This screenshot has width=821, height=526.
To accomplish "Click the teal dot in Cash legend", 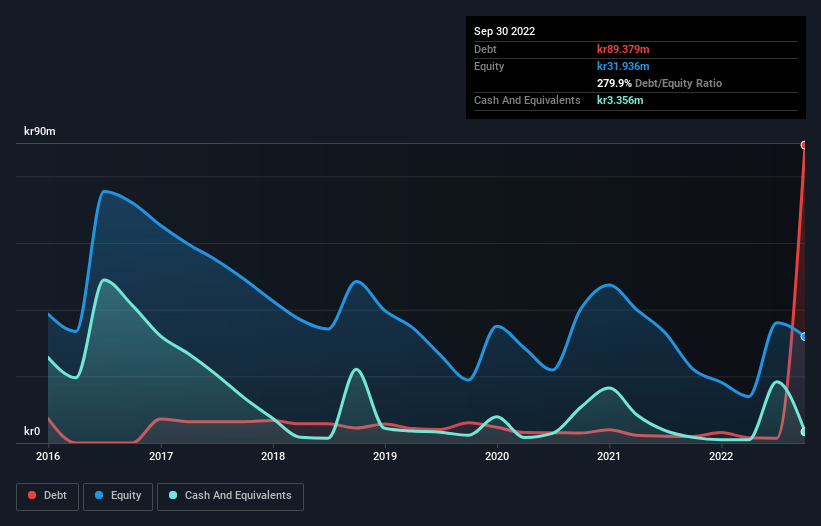I will (x=173, y=495).
